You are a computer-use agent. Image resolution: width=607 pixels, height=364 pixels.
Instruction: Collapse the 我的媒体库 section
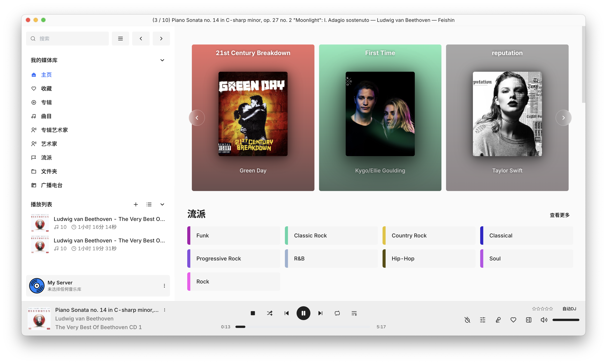coord(162,60)
